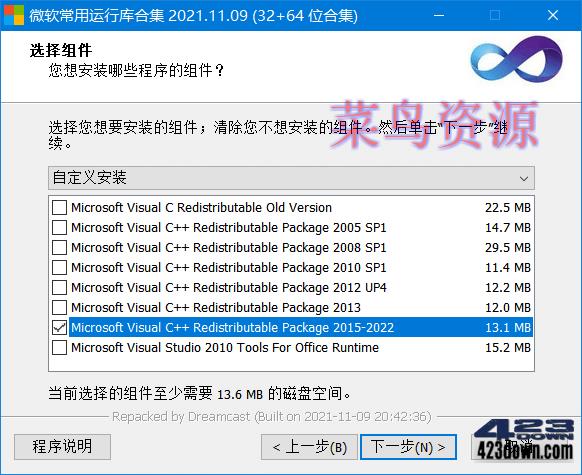Open the 自定义安装 install type dropdown
582x475 pixels.
pyautogui.click(x=291, y=178)
